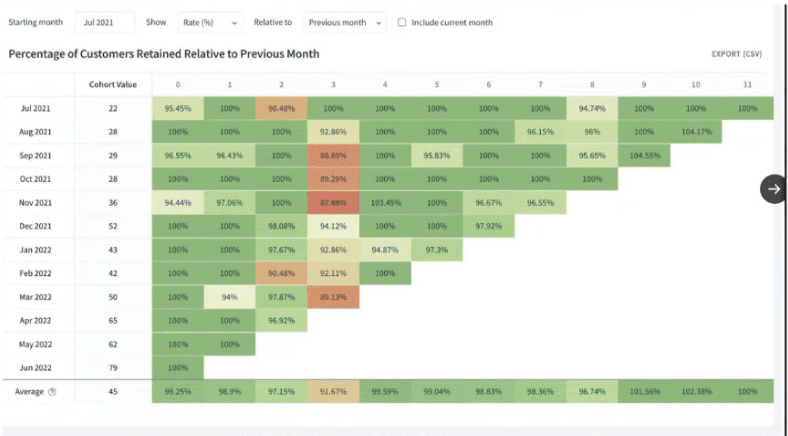Click the 104.55% cell in Sep 2021 row
Viewport: 788px width, 436px height.
click(644, 155)
